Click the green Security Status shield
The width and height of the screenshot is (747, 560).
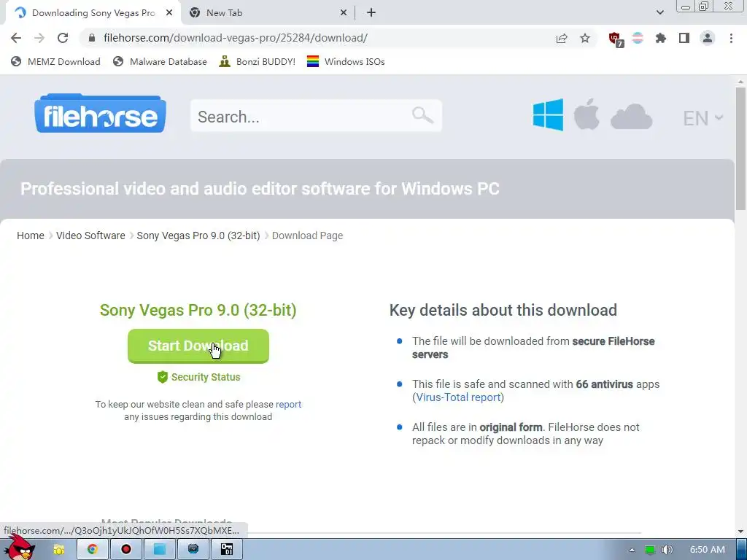(x=163, y=377)
